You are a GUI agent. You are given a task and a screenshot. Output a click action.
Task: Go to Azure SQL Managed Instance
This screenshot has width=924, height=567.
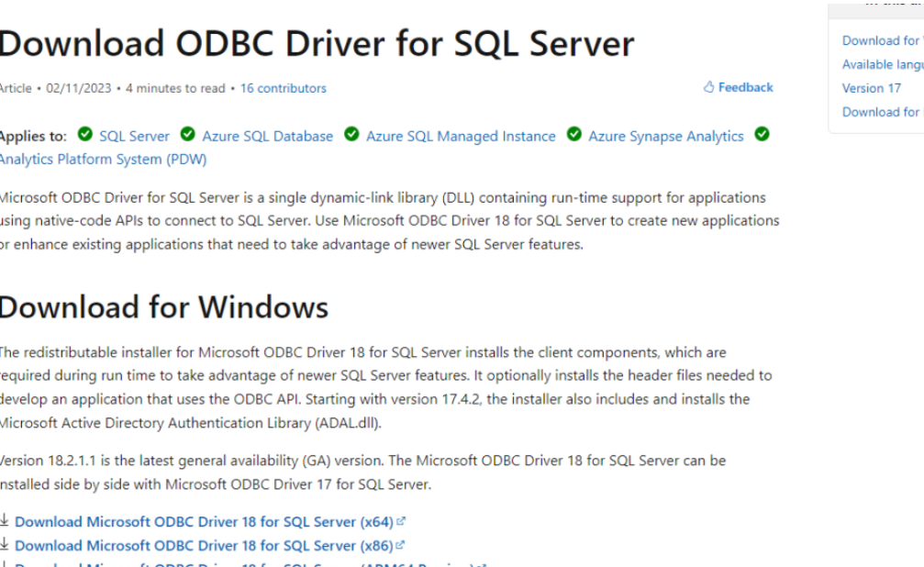pos(461,136)
